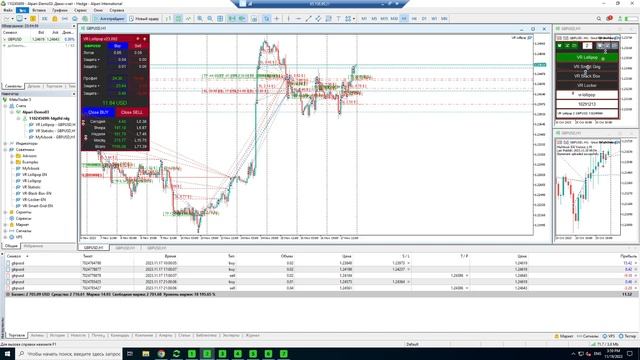This screenshot has height=360, width=640.
Task: Click the Close BUY button
Action: pyautogui.click(x=98, y=112)
